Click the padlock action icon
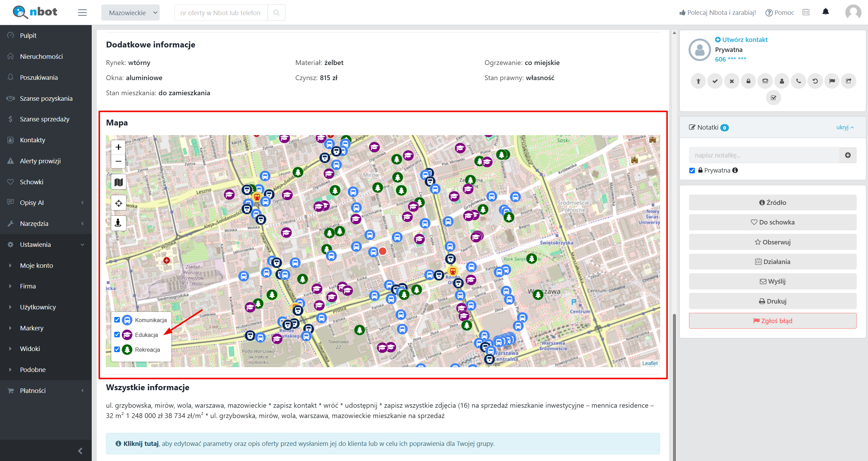868x461 pixels. (748, 81)
